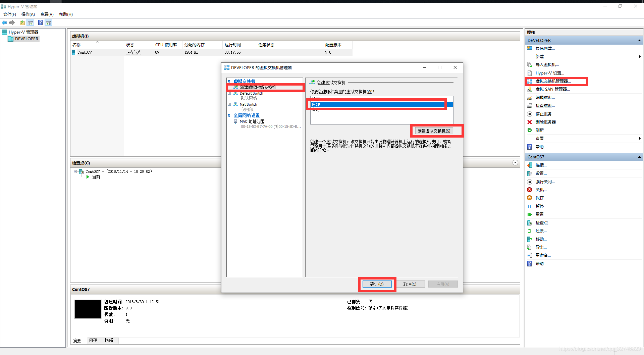Viewport: 644px width, 355px height.
Task: Open the 操作(A) menu
Action: 28,14
